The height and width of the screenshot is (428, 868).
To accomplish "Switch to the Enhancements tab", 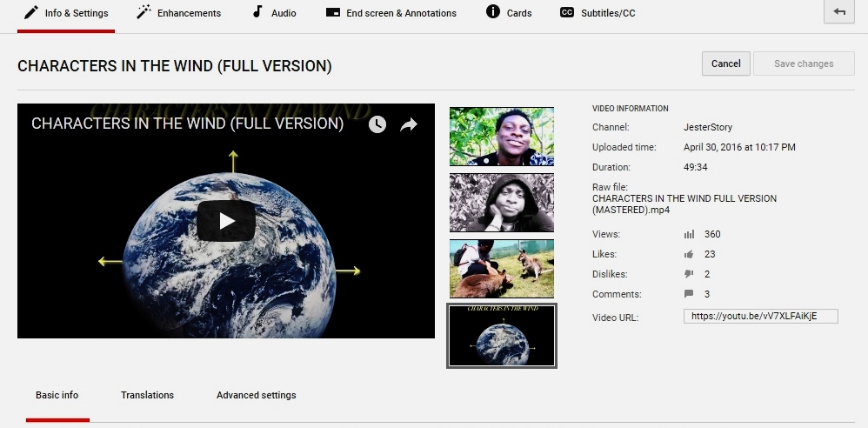I will point(179,13).
